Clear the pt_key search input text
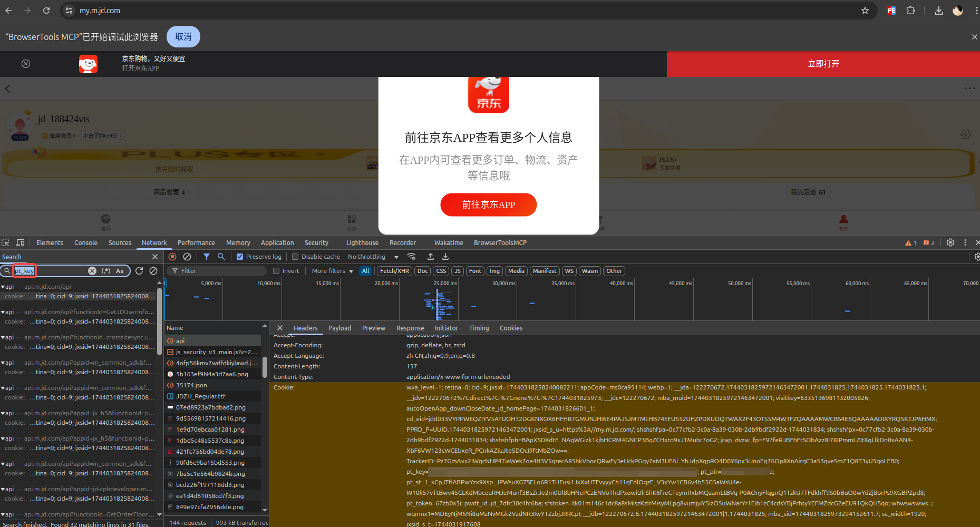This screenshot has height=527, width=980. click(x=92, y=271)
